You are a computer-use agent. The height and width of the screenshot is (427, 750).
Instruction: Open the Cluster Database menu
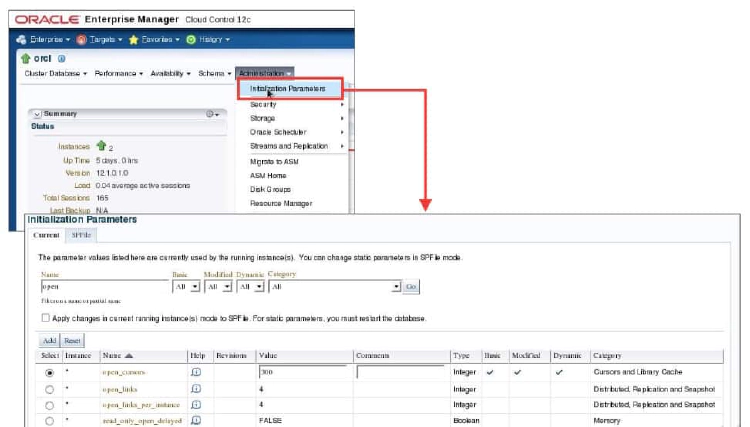pos(55,74)
